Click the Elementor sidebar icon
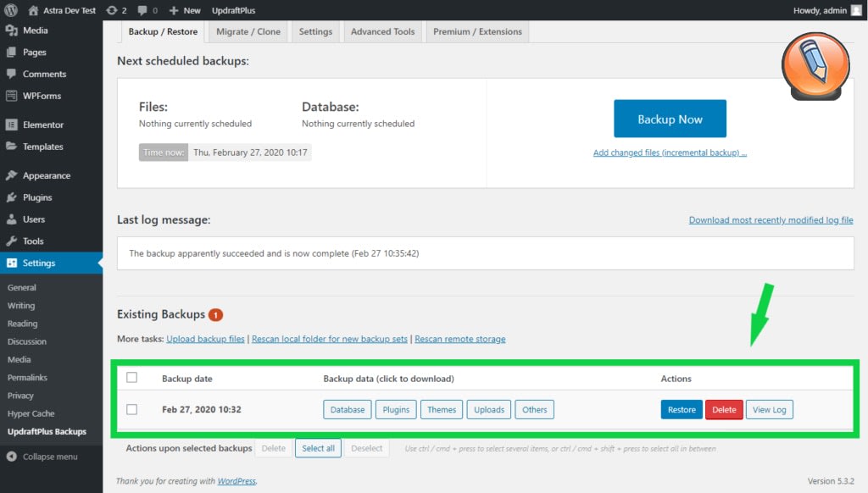Screen dimensions: 868x493 [x=11, y=125]
